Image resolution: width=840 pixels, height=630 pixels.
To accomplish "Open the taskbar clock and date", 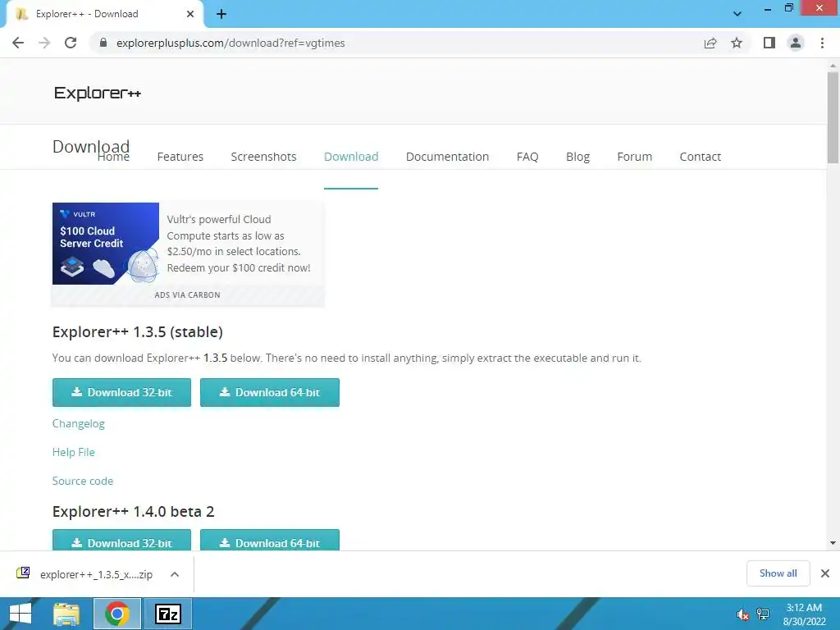I will (804, 614).
